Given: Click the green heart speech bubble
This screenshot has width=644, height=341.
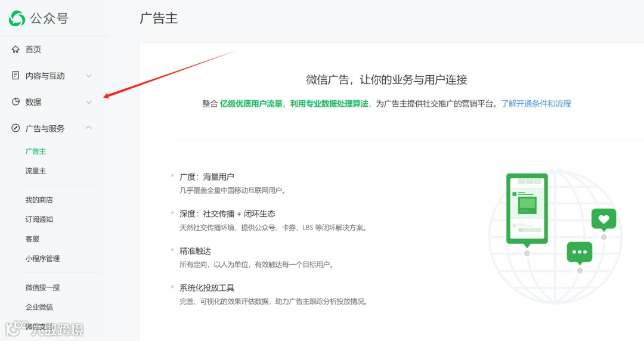Looking at the screenshot, I should tap(603, 219).
